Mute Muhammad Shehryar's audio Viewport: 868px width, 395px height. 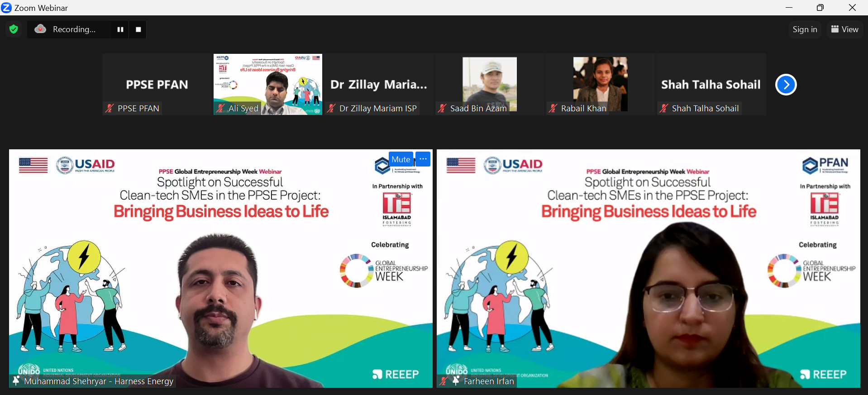click(x=401, y=159)
